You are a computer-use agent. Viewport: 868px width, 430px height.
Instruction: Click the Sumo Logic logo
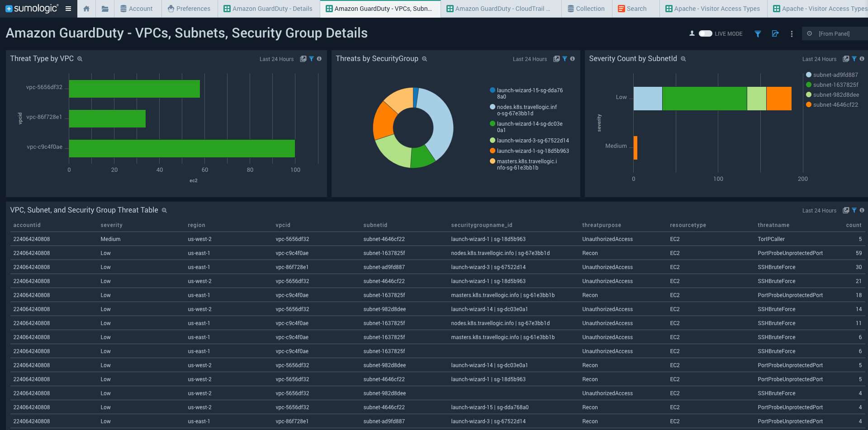point(32,9)
